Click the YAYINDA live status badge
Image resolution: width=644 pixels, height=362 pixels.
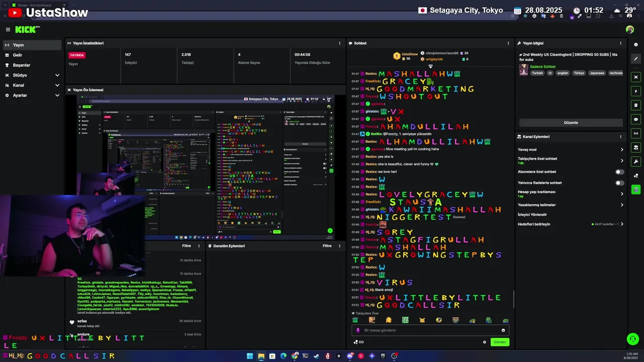pyautogui.click(x=77, y=55)
